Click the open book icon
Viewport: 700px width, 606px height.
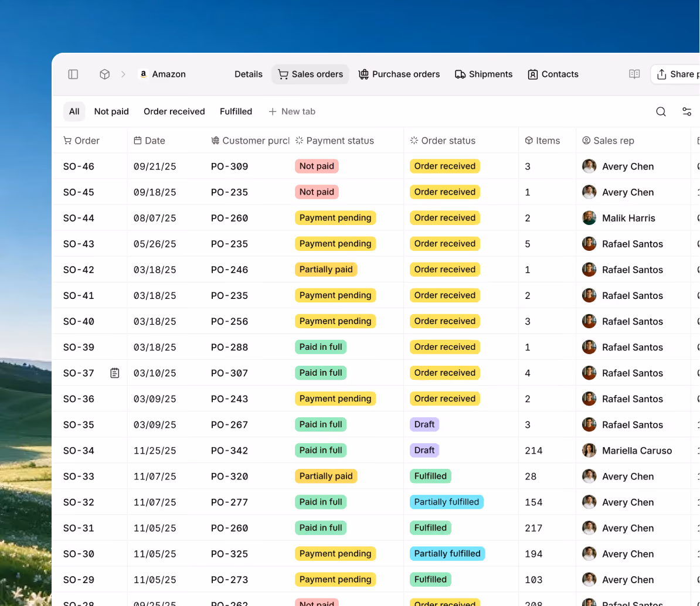634,74
